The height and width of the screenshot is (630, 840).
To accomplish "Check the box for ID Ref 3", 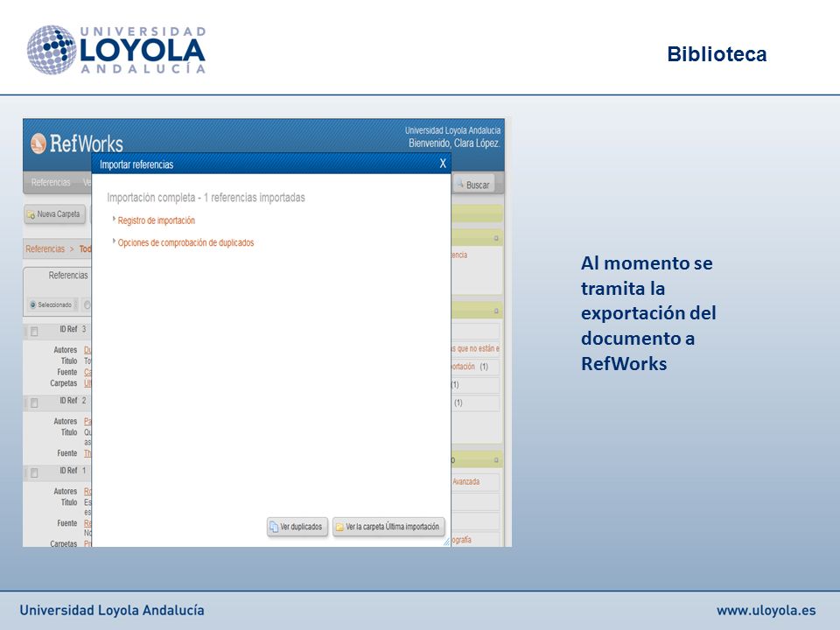I will 34,332.
